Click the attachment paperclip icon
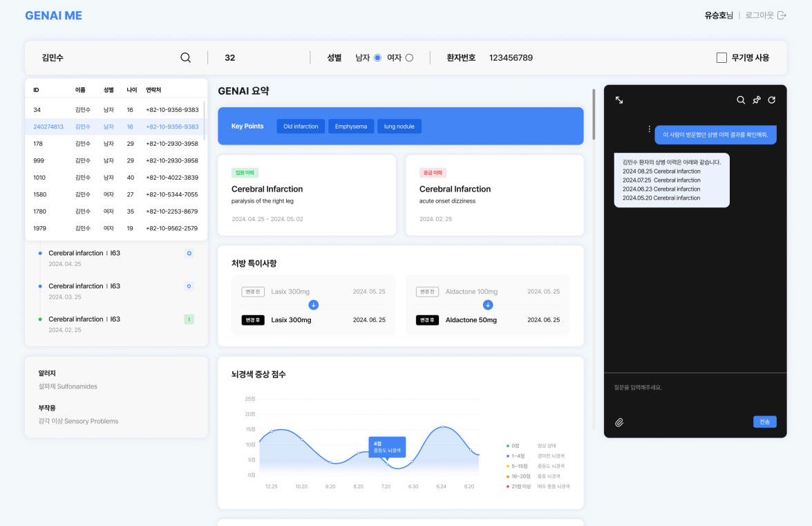Screen dimensions: 812x526 pos(619,422)
